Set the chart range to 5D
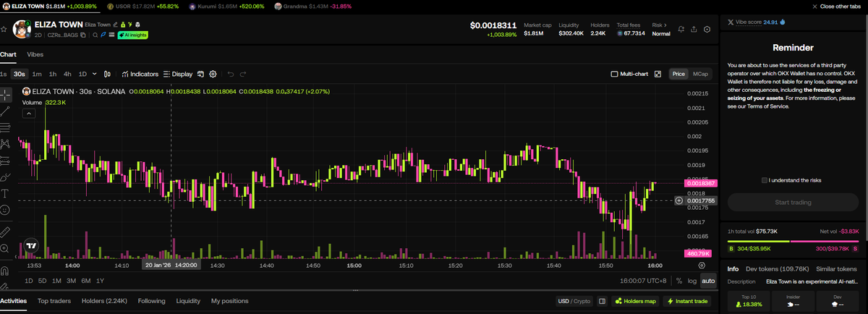868x314 pixels. 42,281
